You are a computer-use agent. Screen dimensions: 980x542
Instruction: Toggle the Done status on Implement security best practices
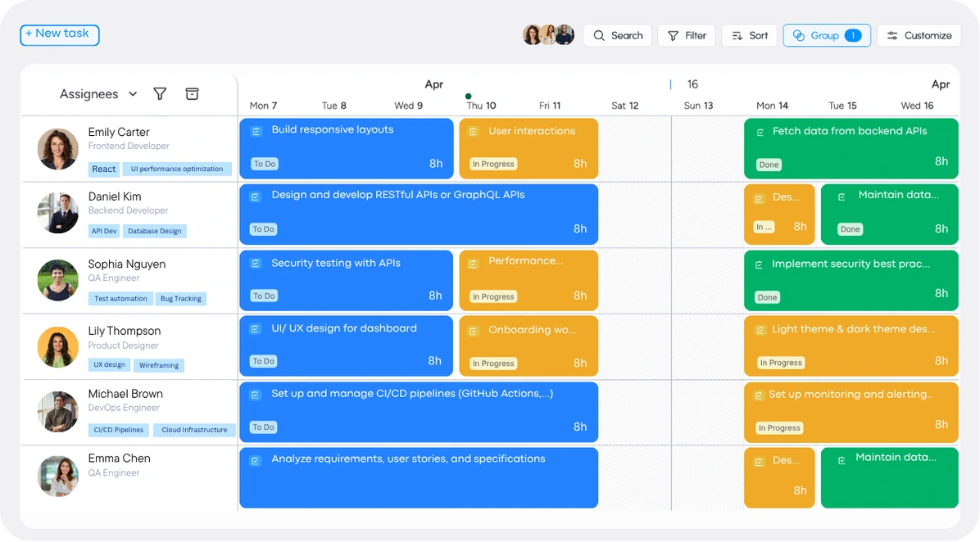(767, 297)
